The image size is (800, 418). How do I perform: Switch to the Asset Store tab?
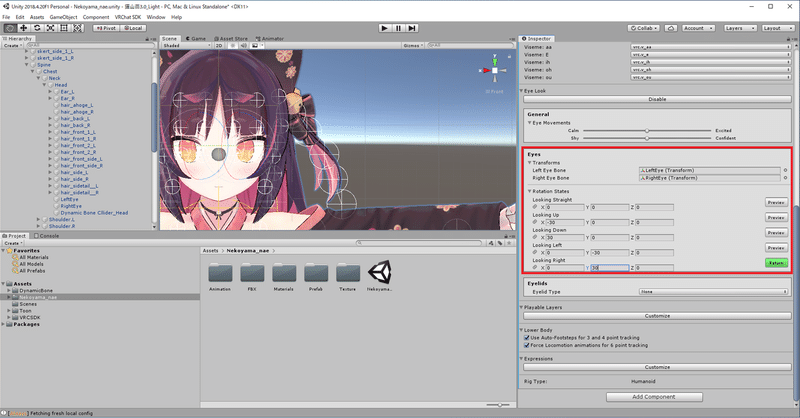(x=231, y=39)
